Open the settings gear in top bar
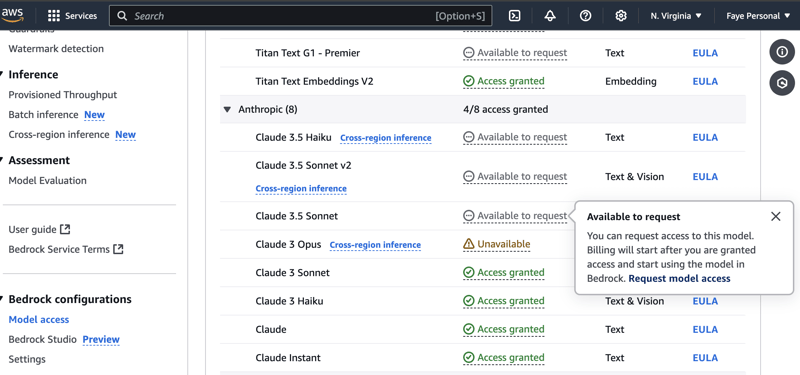This screenshot has height=375, width=800. click(x=620, y=16)
